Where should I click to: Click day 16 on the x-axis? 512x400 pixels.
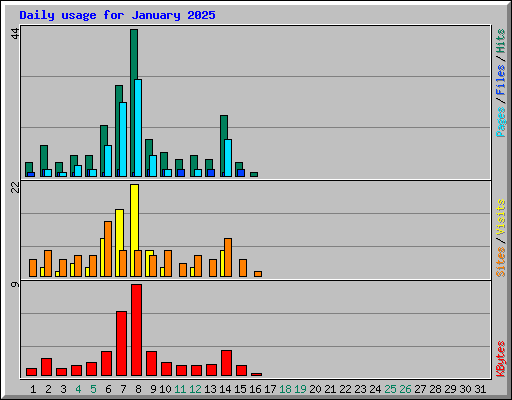tap(255, 389)
